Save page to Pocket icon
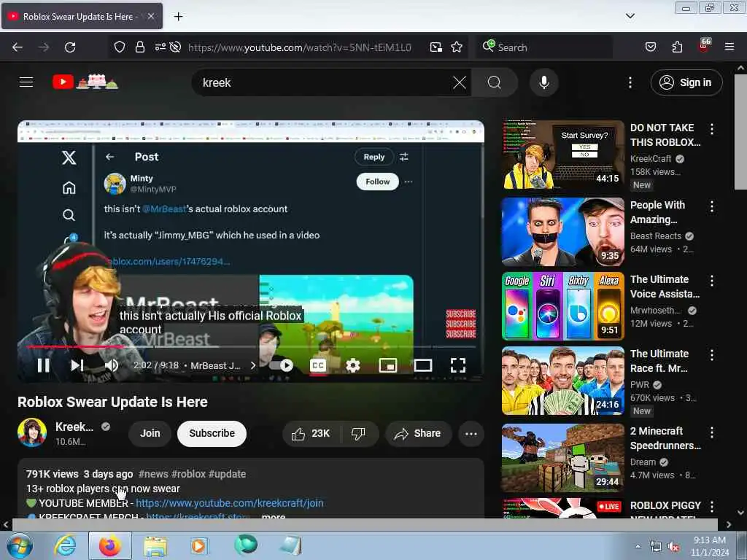The width and height of the screenshot is (747, 560). [x=650, y=47]
